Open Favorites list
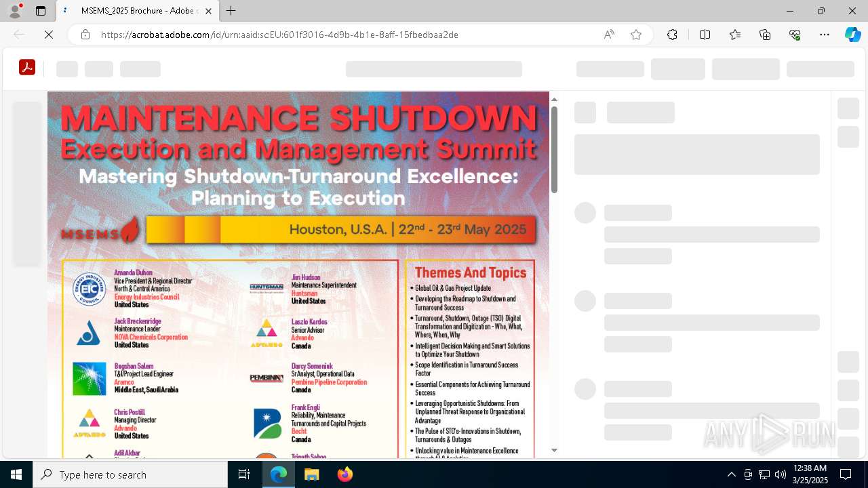 (735, 35)
